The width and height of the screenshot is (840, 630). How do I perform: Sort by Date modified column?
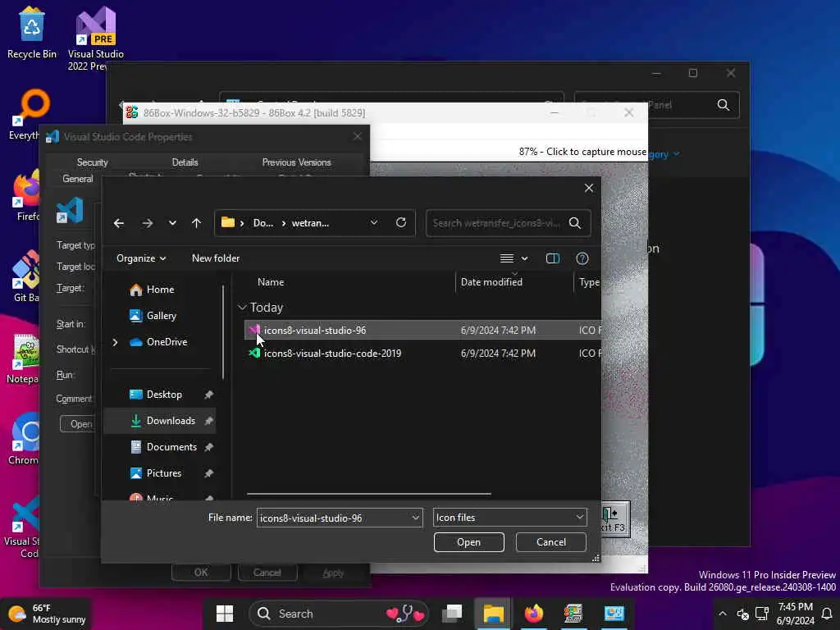(x=491, y=282)
